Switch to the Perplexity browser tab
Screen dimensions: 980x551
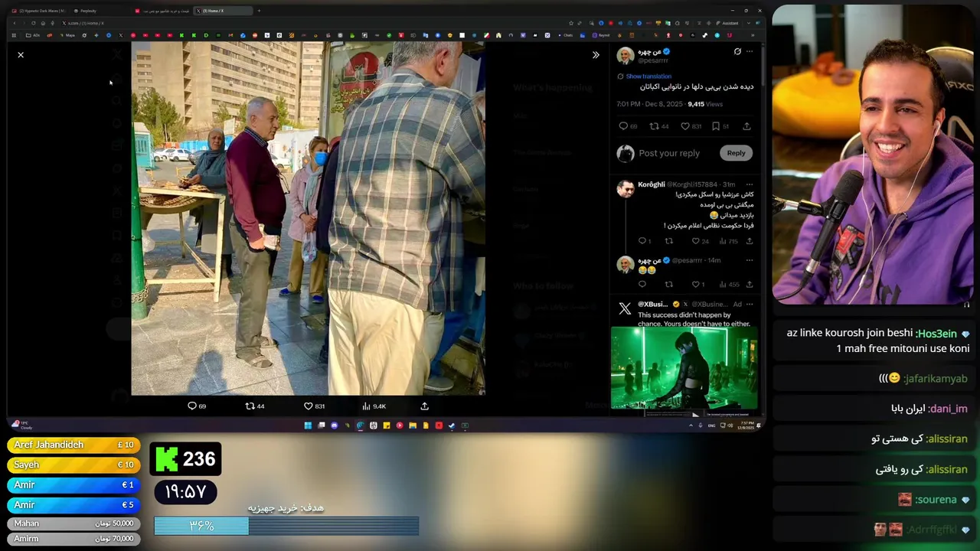pyautogui.click(x=86, y=11)
